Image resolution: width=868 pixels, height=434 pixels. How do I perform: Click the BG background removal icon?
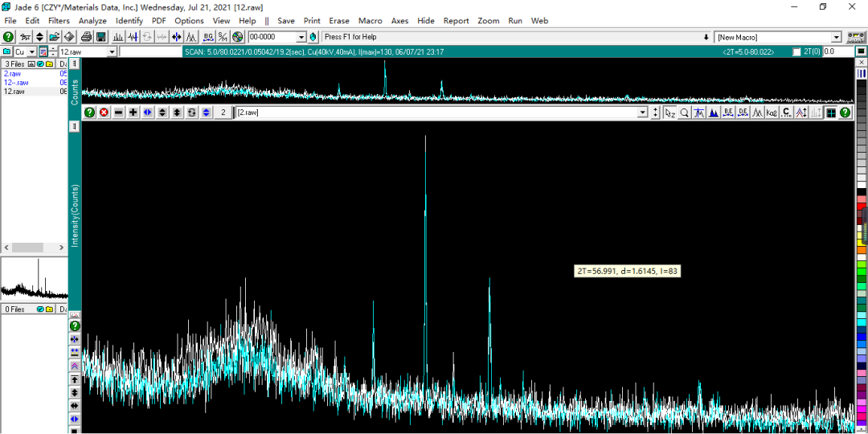208,37
